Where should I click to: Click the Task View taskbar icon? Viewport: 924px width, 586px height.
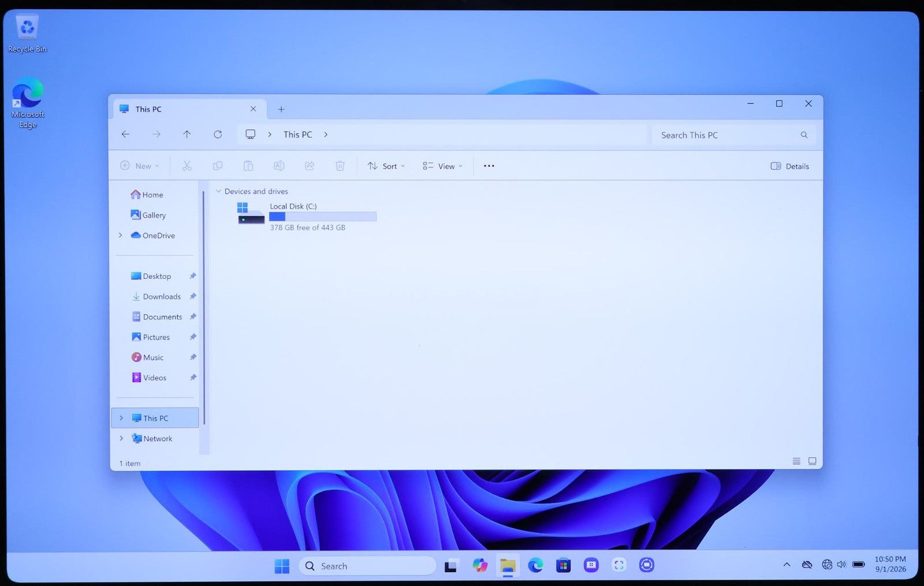[x=451, y=566]
